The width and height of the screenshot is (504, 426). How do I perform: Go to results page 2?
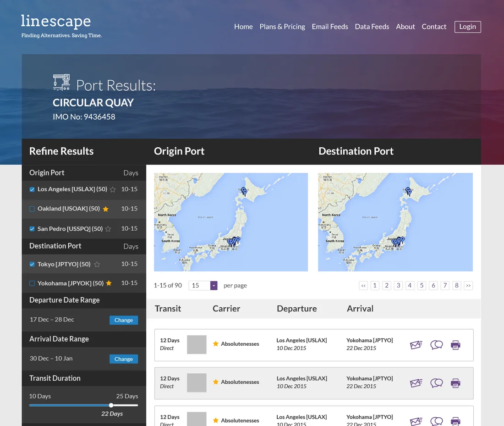pos(387,285)
